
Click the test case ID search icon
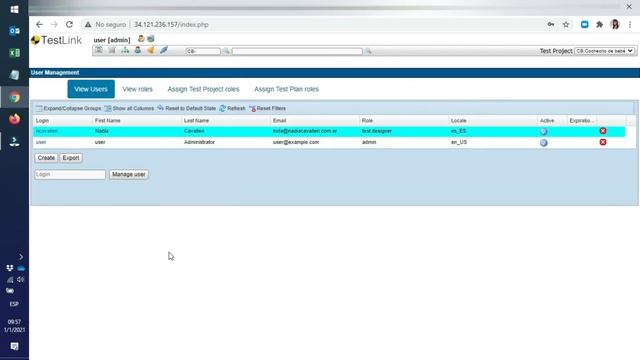[226, 51]
